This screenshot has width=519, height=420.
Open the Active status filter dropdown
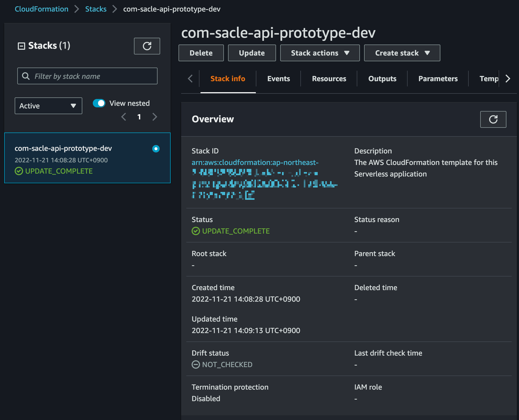(x=48, y=106)
